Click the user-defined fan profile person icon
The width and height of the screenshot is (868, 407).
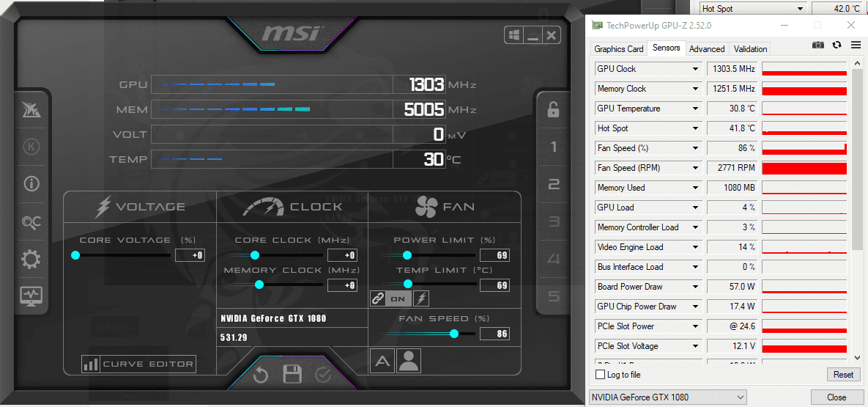(409, 361)
